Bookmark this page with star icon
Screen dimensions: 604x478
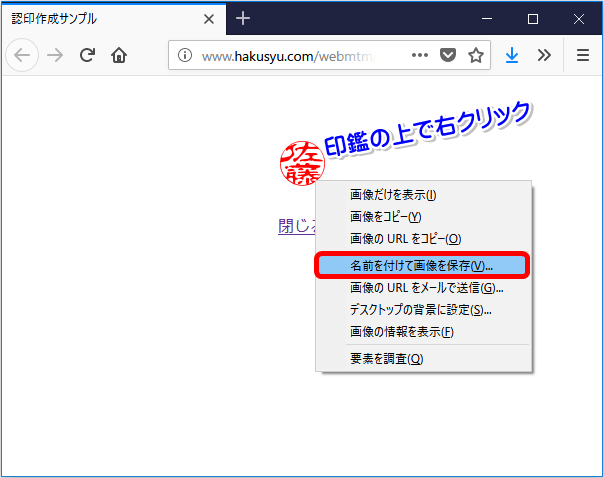tap(476, 55)
